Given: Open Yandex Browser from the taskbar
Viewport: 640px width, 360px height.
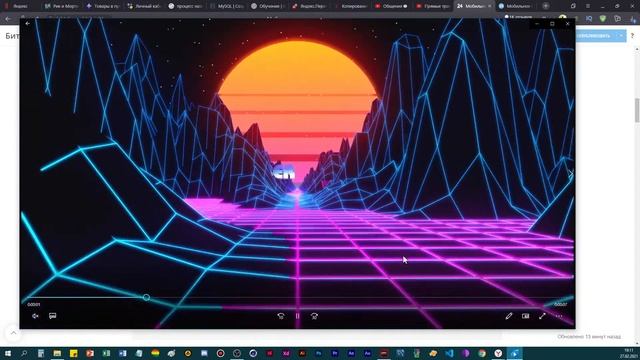Looking at the screenshot, I should pos(498,353).
